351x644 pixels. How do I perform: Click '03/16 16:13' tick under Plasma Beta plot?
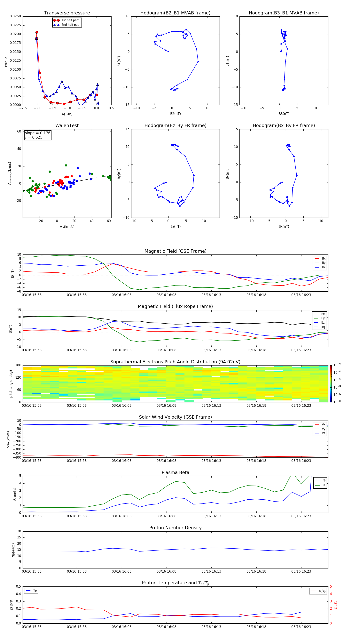[211, 516]
